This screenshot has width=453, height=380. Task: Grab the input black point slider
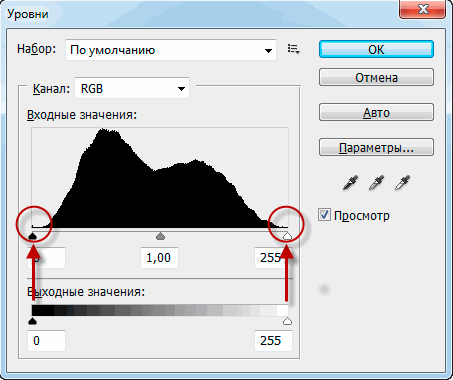32,236
